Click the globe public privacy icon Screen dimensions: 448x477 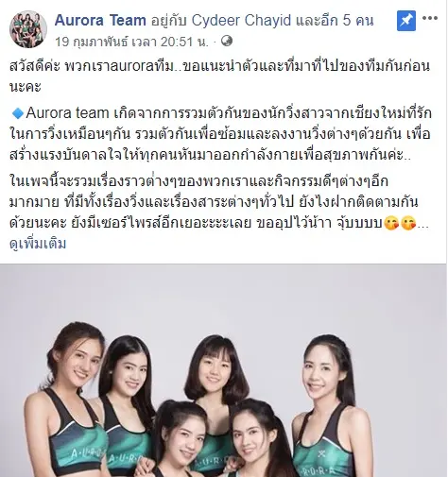(227, 41)
